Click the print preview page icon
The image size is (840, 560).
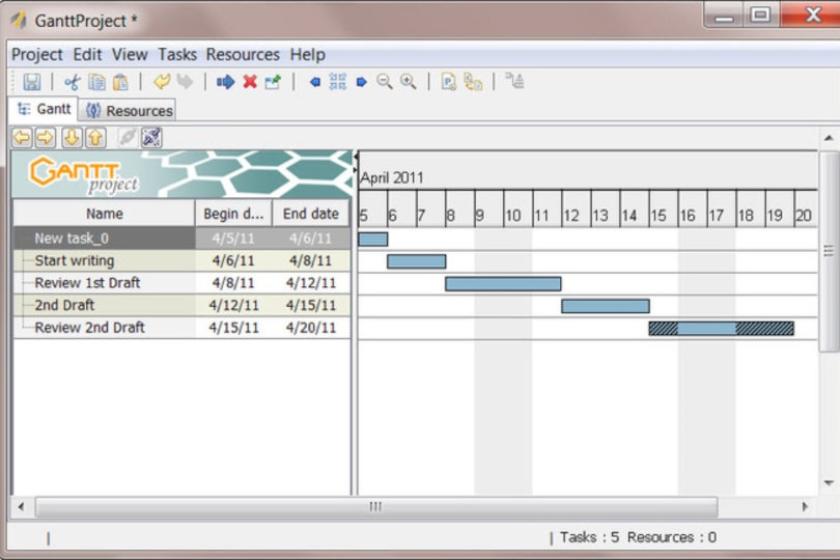click(448, 81)
